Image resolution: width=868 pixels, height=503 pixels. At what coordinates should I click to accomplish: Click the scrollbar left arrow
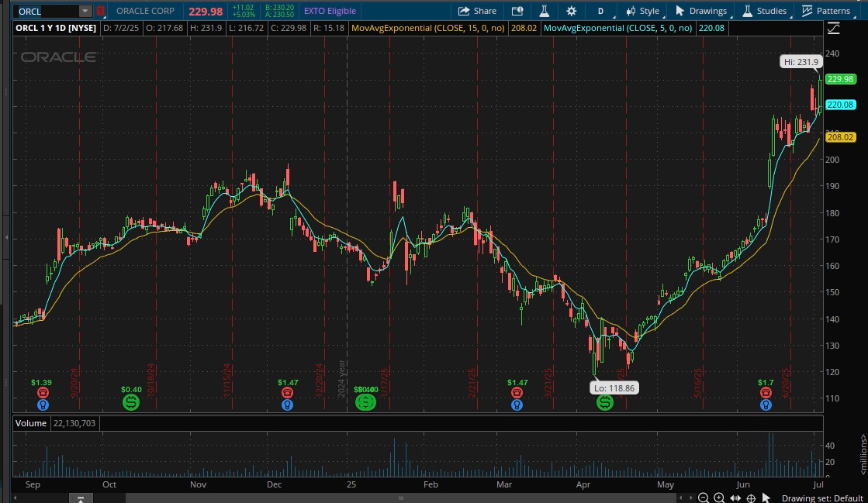(x=16, y=498)
